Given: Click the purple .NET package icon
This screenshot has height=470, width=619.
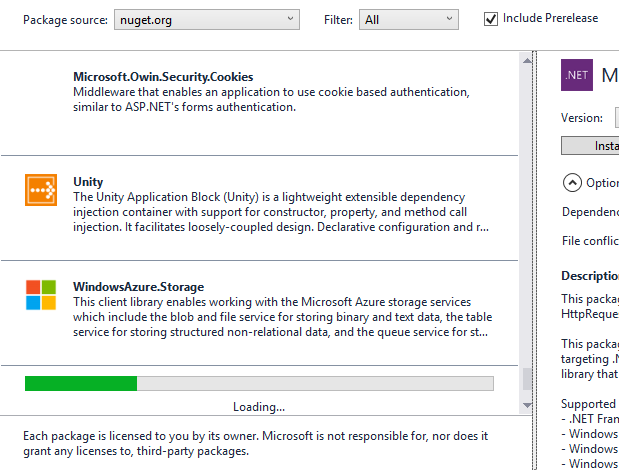Looking at the screenshot, I should [577, 75].
